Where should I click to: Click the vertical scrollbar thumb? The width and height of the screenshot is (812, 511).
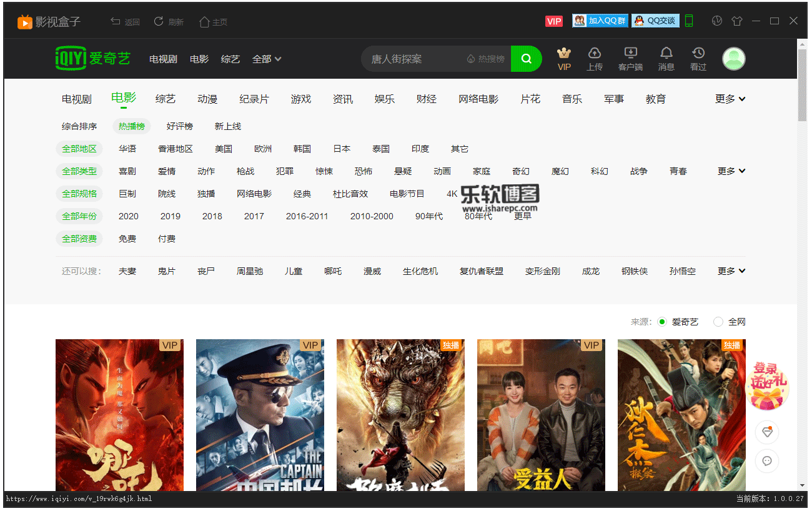802,84
